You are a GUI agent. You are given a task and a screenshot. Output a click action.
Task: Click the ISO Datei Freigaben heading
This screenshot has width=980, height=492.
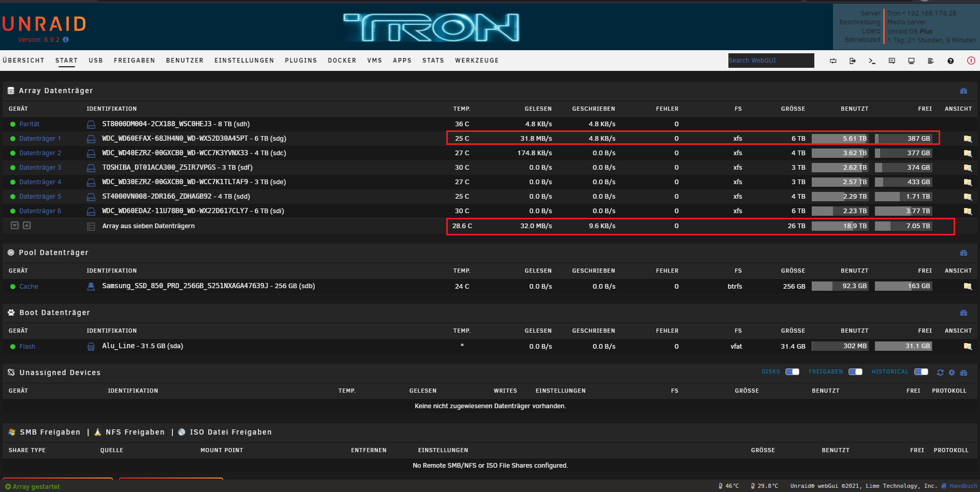230,432
